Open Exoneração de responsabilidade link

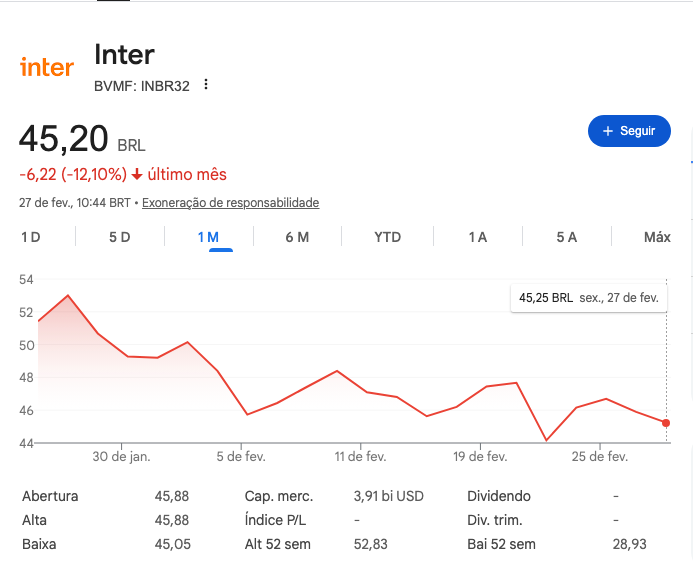[x=231, y=202]
